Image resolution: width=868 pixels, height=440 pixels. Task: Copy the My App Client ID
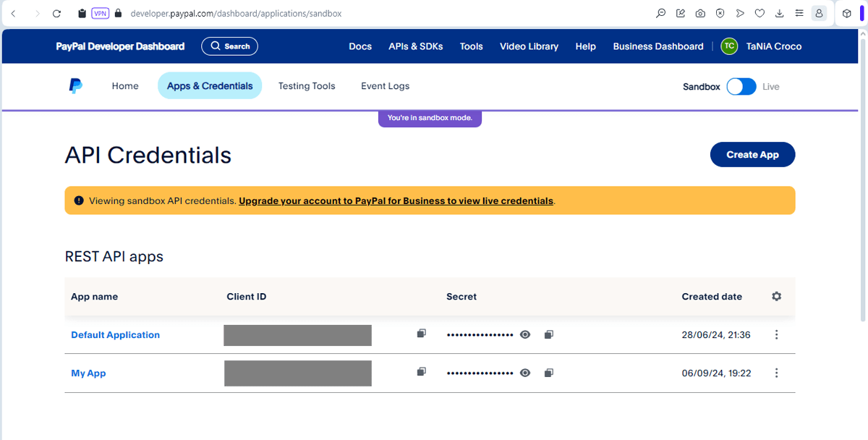pyautogui.click(x=420, y=371)
